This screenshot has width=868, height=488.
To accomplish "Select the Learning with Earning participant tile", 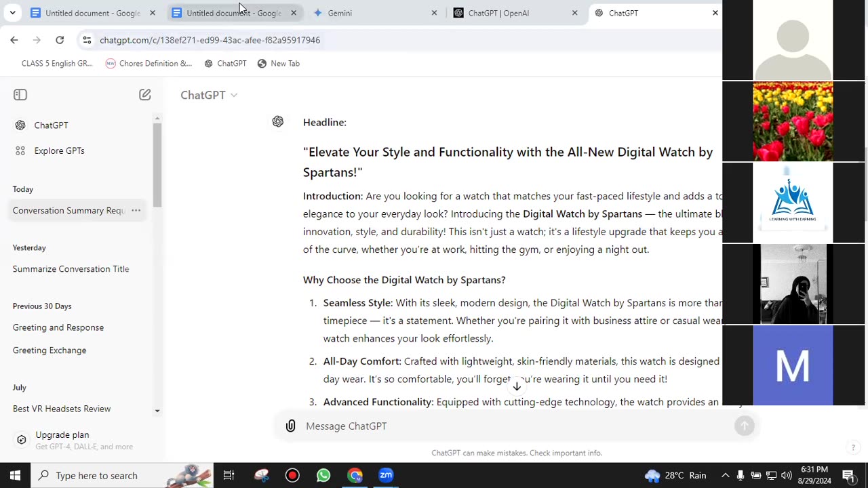I will point(793,203).
